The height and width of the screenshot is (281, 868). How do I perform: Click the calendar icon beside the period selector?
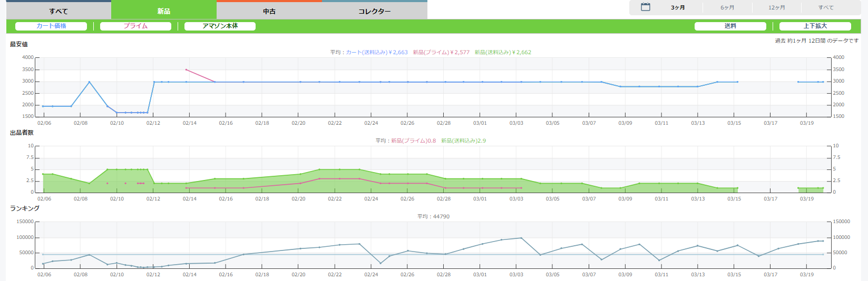point(645,7)
